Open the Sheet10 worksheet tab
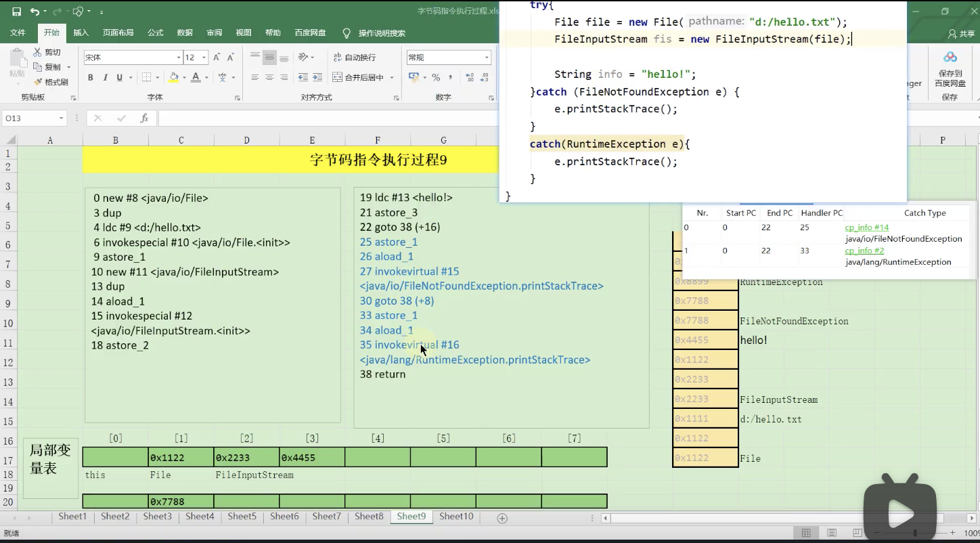The width and height of the screenshot is (980, 543). point(456,517)
